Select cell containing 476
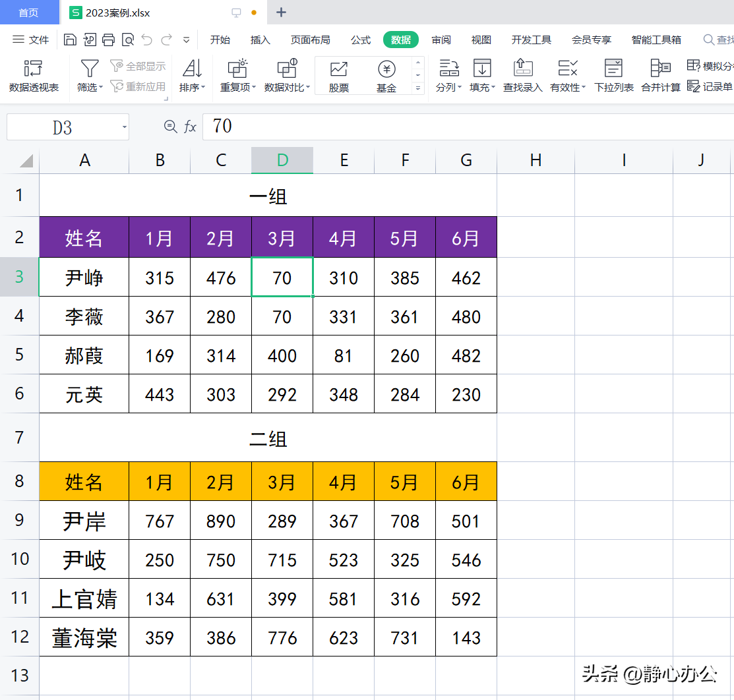This screenshot has width=734, height=700. tap(221, 277)
